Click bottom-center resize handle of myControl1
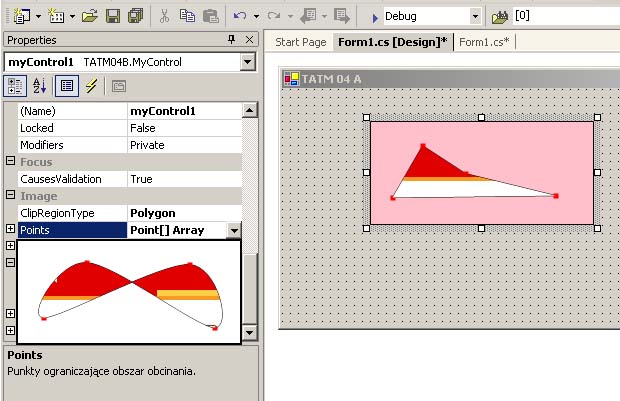620x401 pixels. pyautogui.click(x=481, y=228)
